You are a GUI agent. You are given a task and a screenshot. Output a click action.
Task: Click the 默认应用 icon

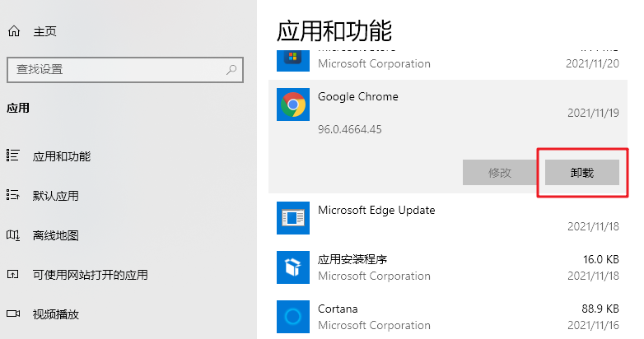13,195
